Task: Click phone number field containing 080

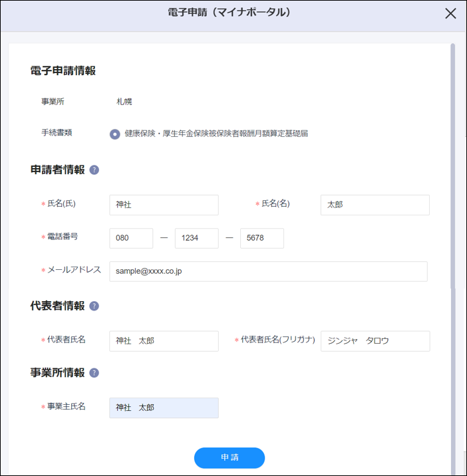Action: [131, 238]
